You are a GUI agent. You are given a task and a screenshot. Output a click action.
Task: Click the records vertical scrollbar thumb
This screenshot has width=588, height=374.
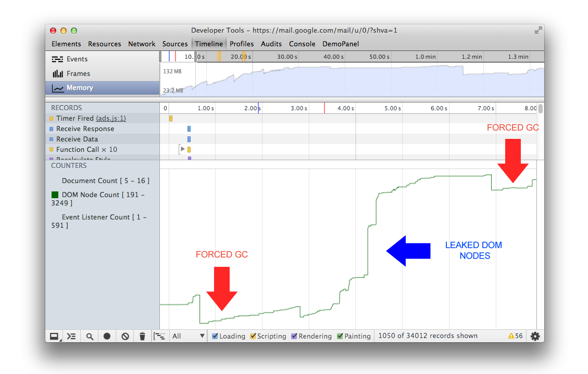pos(541,109)
